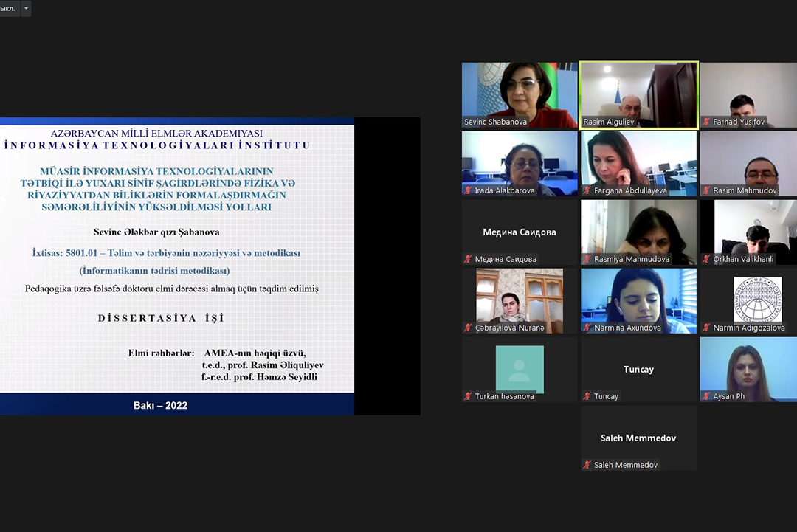797x532 pixels.
Task: Click muted microphone icon beside Farhad Yusifov
Action: [706, 122]
